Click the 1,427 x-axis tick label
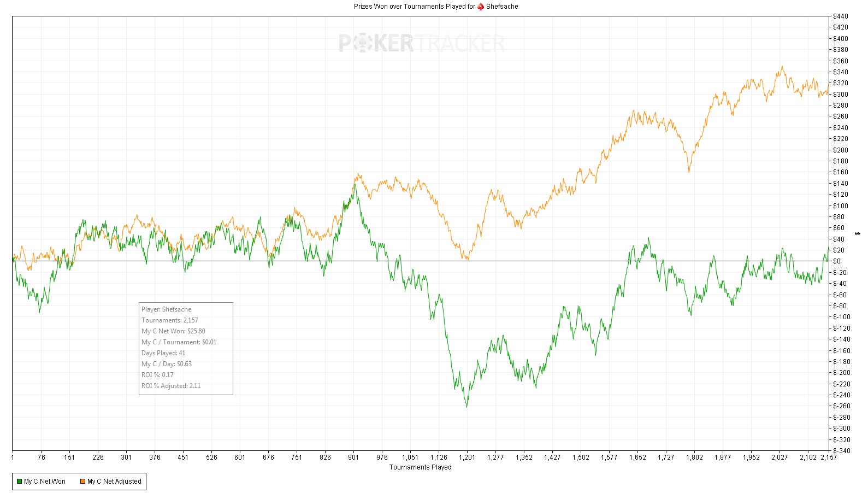 (552, 457)
